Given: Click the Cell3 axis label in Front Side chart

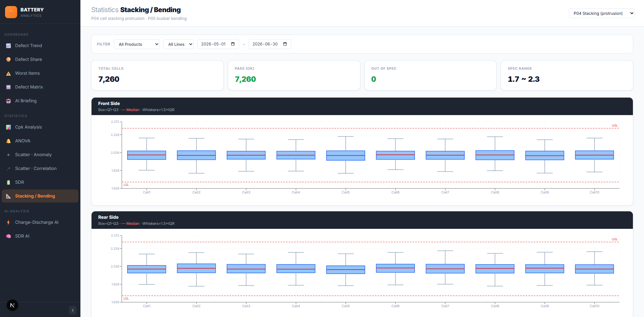Looking at the screenshot, I should (x=246, y=192).
